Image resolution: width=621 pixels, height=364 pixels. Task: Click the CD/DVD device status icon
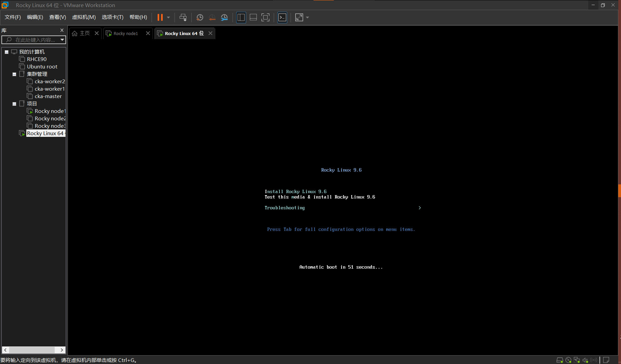[568, 360]
